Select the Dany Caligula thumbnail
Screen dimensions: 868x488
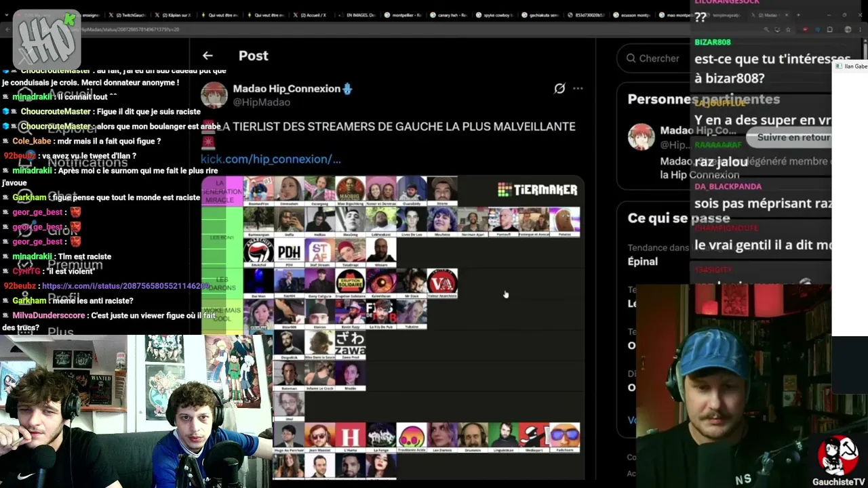click(x=319, y=283)
